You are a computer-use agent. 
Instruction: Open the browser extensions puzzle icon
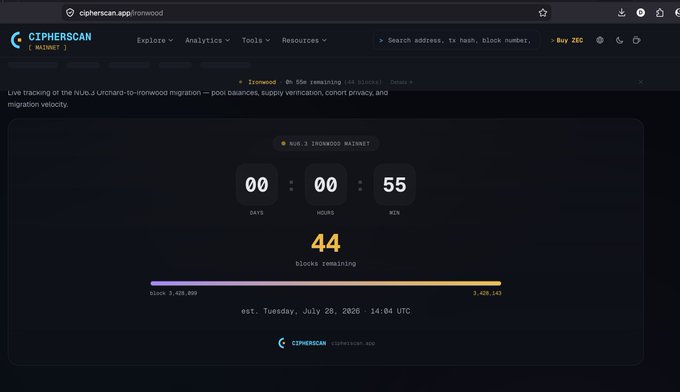pos(660,13)
